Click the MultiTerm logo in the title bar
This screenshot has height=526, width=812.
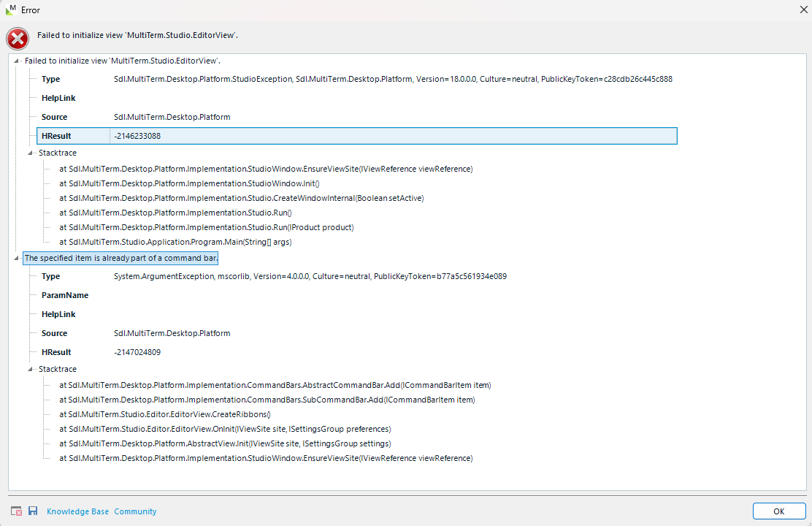(12, 9)
